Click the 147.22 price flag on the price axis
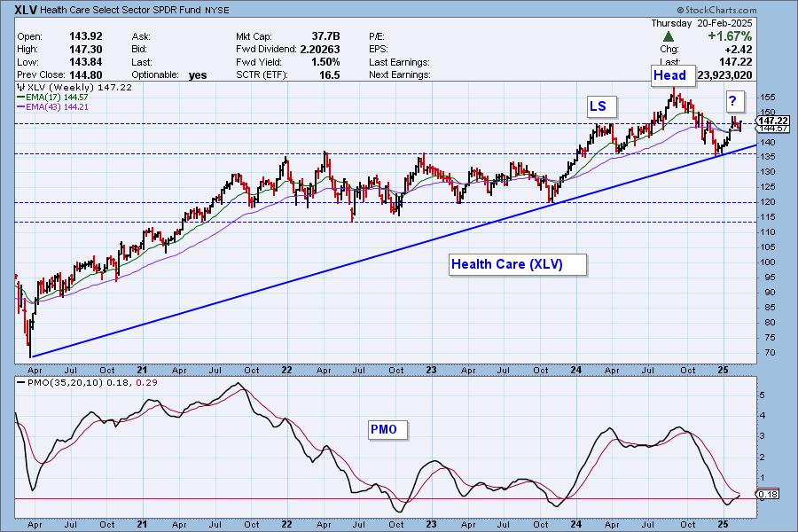 (x=773, y=121)
